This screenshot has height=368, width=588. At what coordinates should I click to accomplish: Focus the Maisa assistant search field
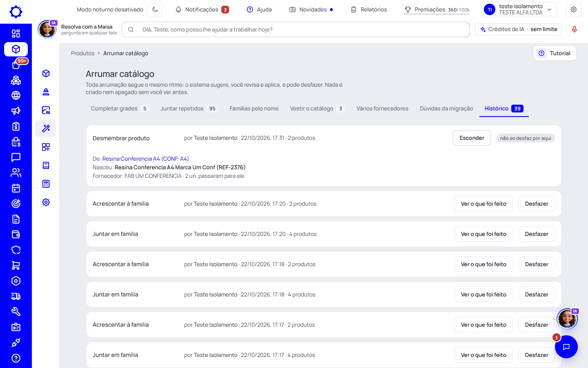[x=296, y=29]
